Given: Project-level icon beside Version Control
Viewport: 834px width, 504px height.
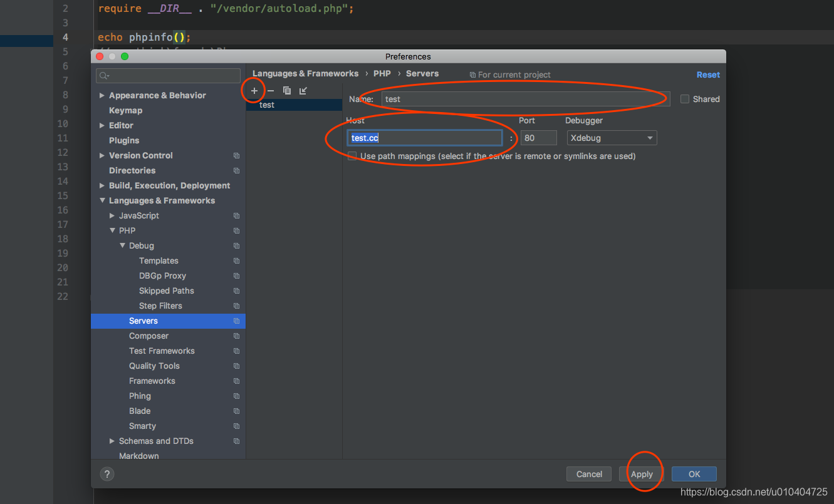Looking at the screenshot, I should (x=236, y=155).
